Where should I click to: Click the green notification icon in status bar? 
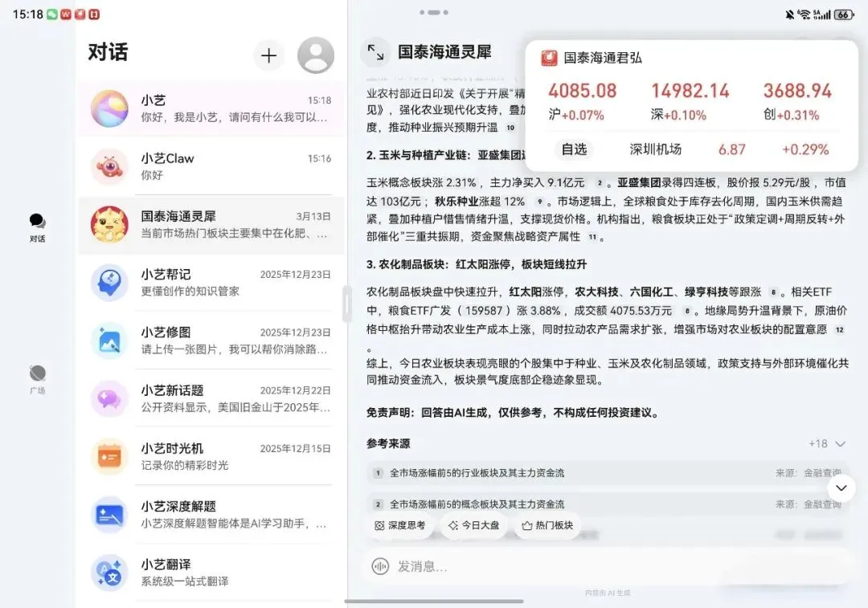pyautogui.click(x=52, y=14)
